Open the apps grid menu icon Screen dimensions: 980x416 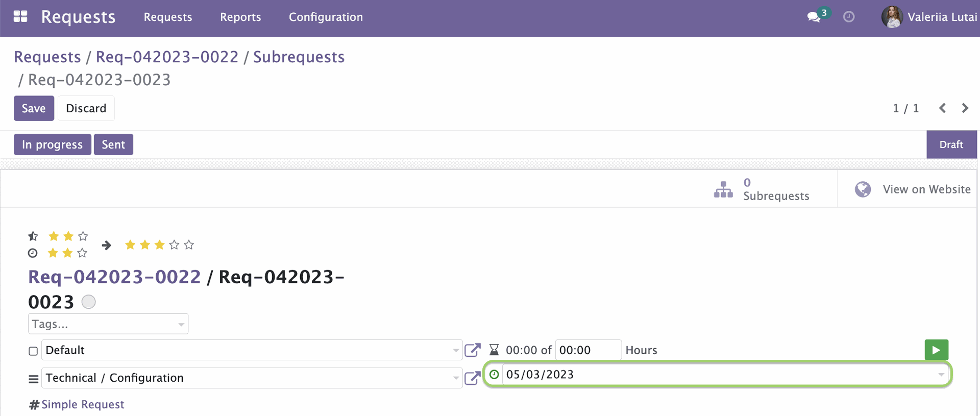tap(20, 17)
